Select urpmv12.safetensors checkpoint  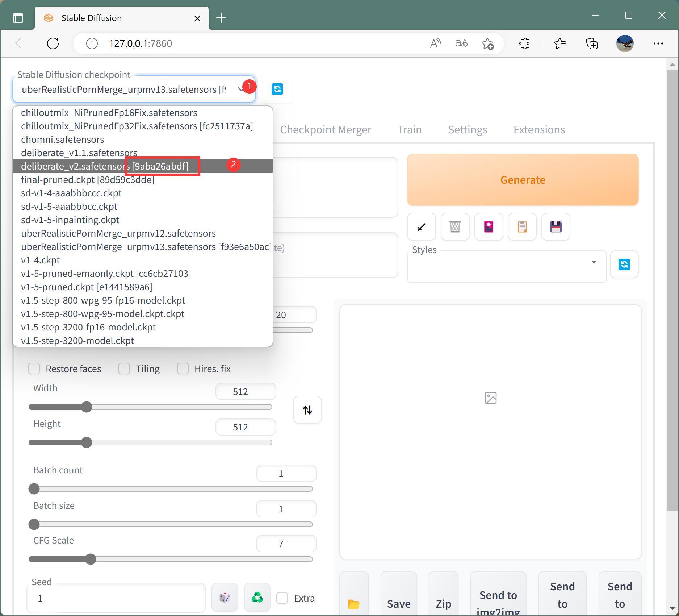pyautogui.click(x=143, y=233)
